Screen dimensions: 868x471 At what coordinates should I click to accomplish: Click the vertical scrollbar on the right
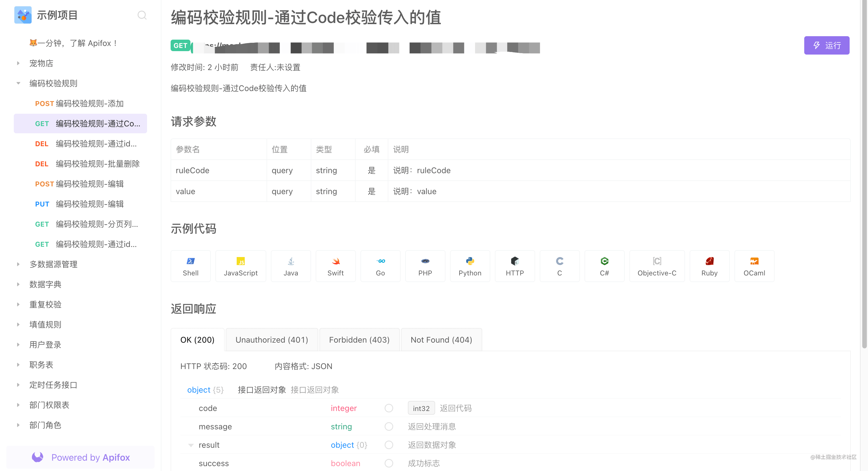coord(864,175)
